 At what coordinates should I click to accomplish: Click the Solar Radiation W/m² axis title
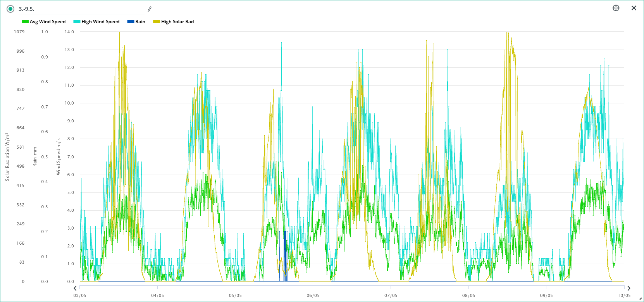pyautogui.click(x=7, y=157)
